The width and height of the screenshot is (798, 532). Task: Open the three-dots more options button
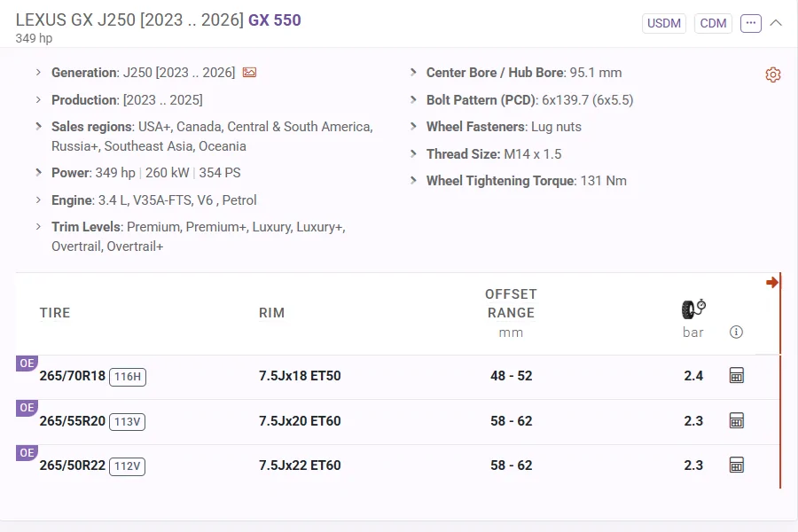click(x=751, y=23)
